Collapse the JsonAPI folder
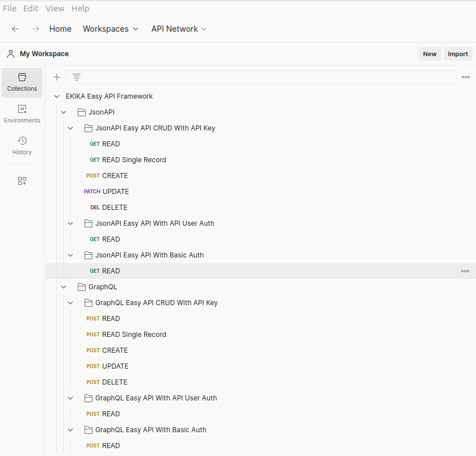Viewport: 476px width, 456px height. [64, 112]
